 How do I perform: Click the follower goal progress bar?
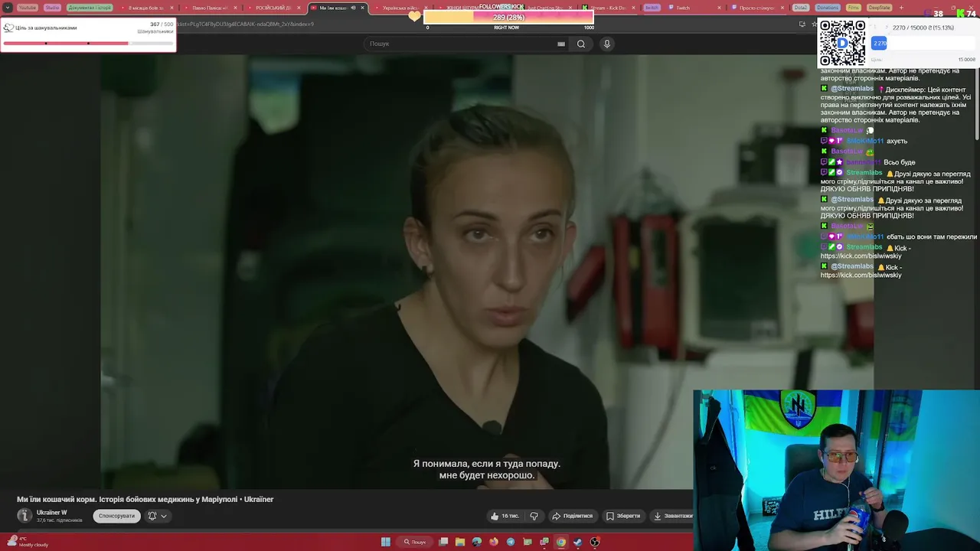click(88, 44)
